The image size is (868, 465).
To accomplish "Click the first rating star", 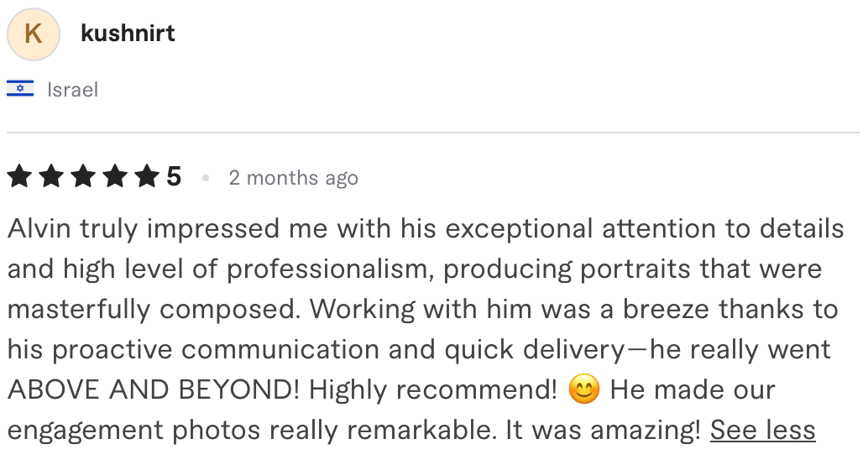I will pyautogui.click(x=19, y=176).
